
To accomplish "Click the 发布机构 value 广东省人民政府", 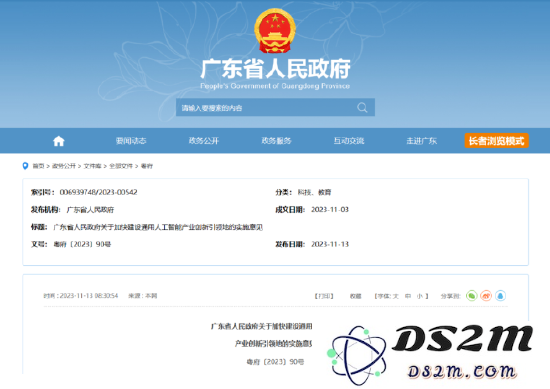I will pyautogui.click(x=90, y=210).
